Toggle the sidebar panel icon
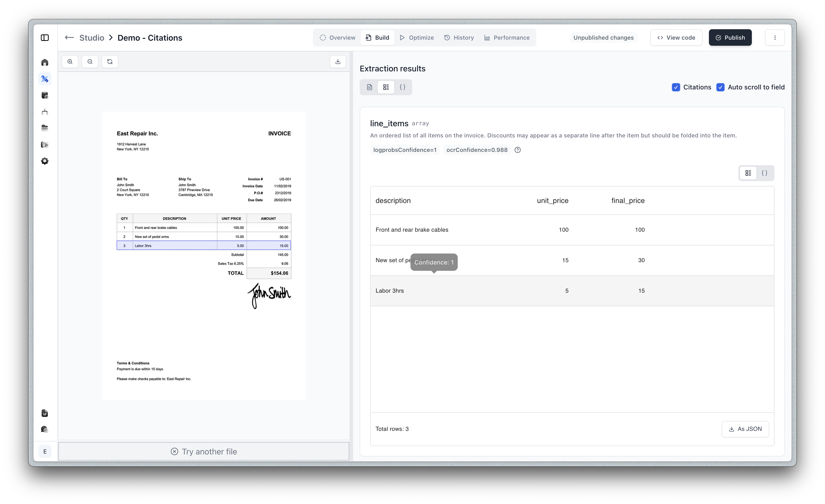This screenshot has width=825, height=504. pos(45,38)
